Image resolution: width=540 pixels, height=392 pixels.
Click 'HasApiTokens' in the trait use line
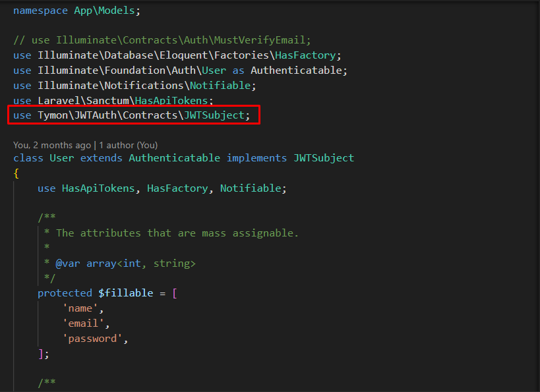(x=98, y=188)
